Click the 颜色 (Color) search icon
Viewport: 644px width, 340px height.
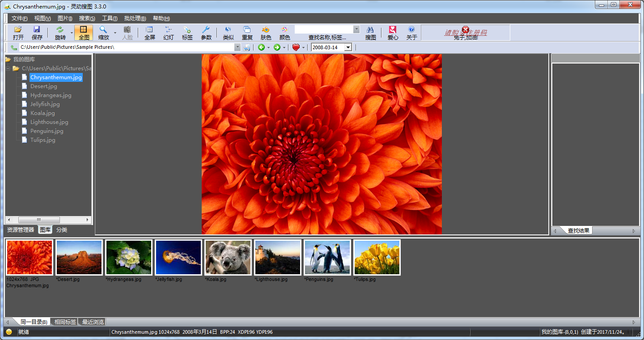point(284,33)
